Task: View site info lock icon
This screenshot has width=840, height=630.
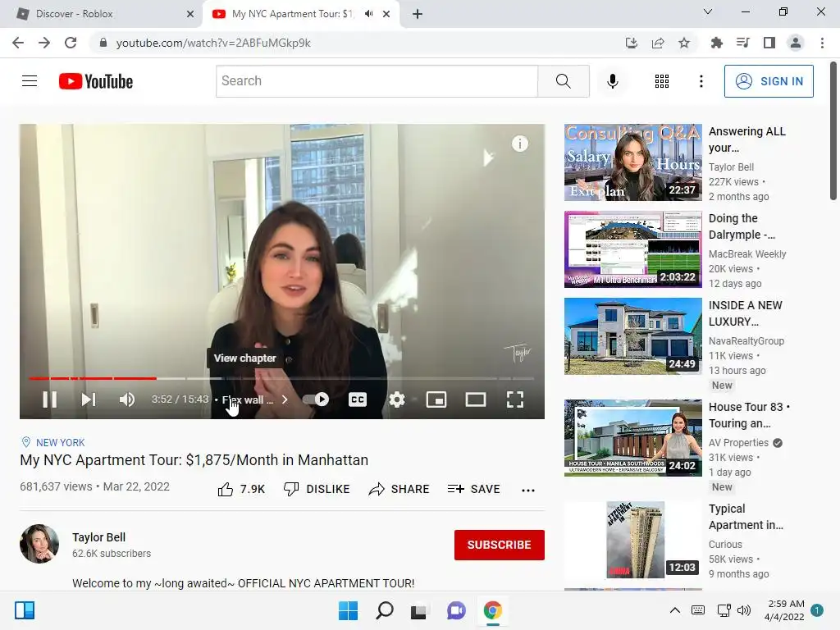Action: coord(103,43)
